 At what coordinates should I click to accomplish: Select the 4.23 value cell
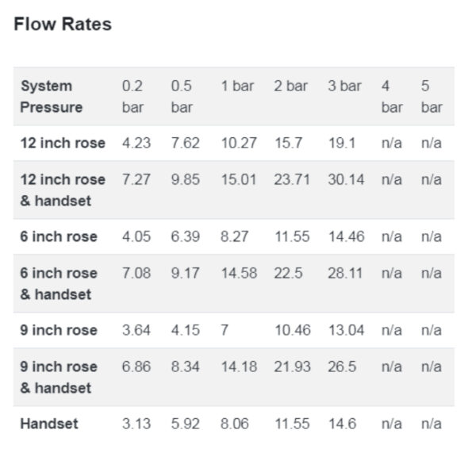136,143
